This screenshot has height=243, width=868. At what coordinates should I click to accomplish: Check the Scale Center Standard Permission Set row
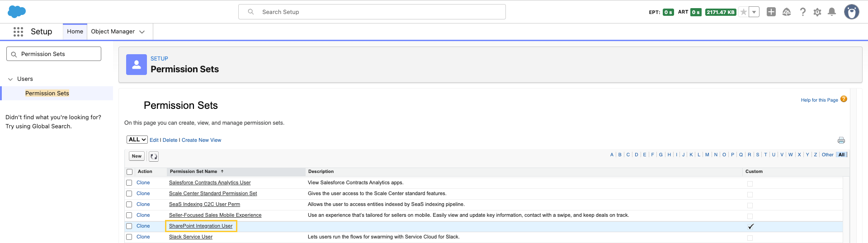tap(129, 194)
